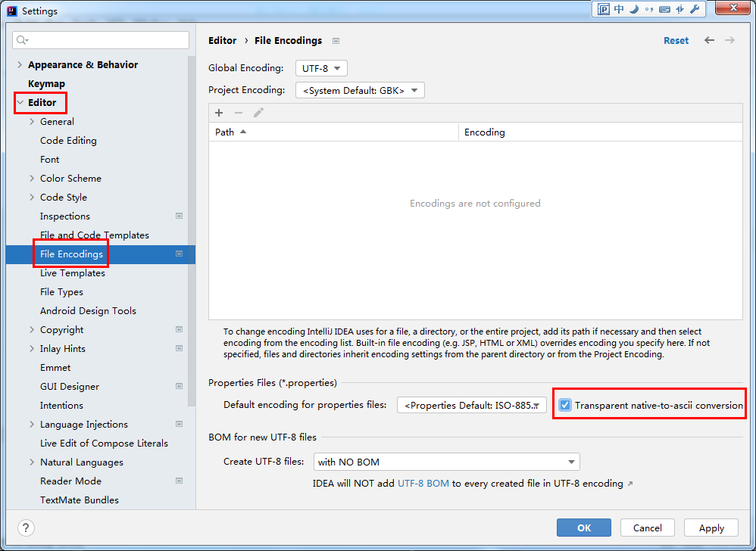
Task: Click the pencil edit icon above Path table
Action: pyautogui.click(x=258, y=113)
